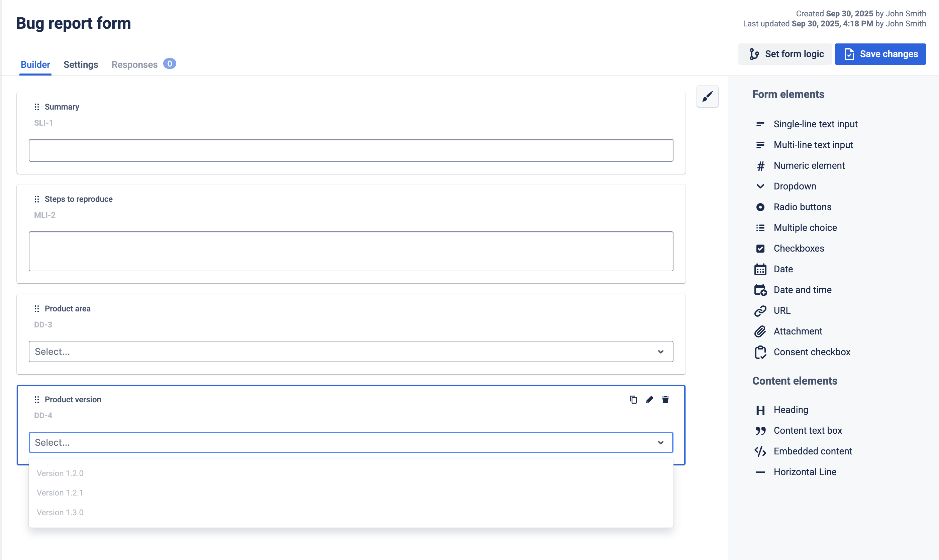Insert an Embedded content element
Screen dimensions: 939x560
(813, 451)
